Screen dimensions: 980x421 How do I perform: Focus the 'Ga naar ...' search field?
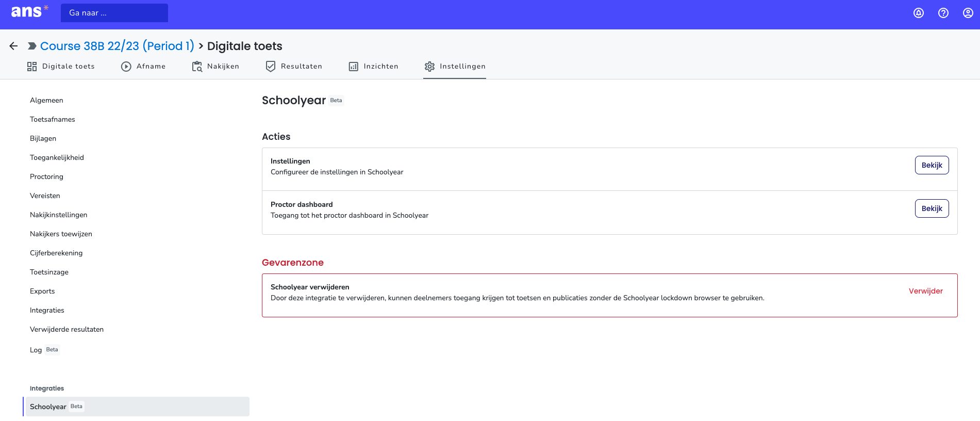pos(114,13)
